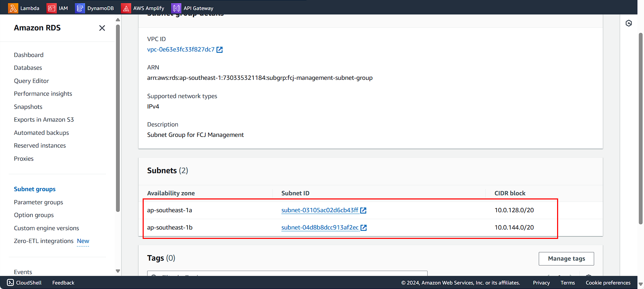Open Reserved instances page
The image size is (644, 289).
[x=40, y=146]
